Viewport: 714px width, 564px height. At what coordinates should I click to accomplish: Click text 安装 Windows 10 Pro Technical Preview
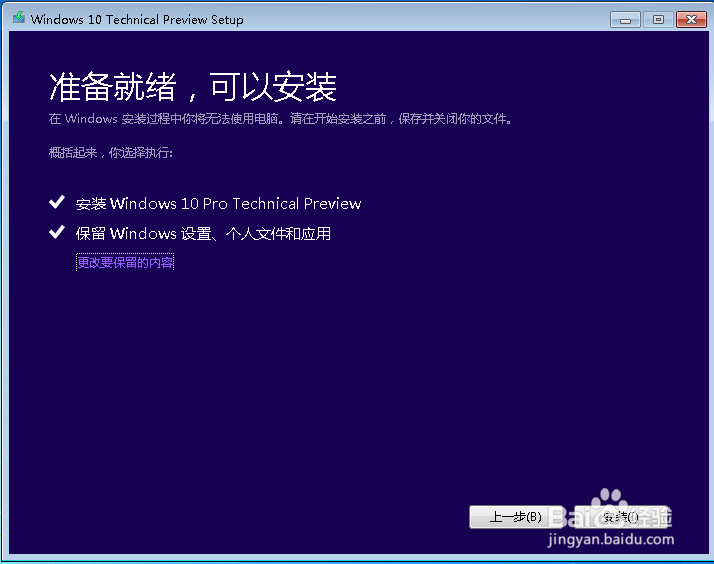[219, 203]
